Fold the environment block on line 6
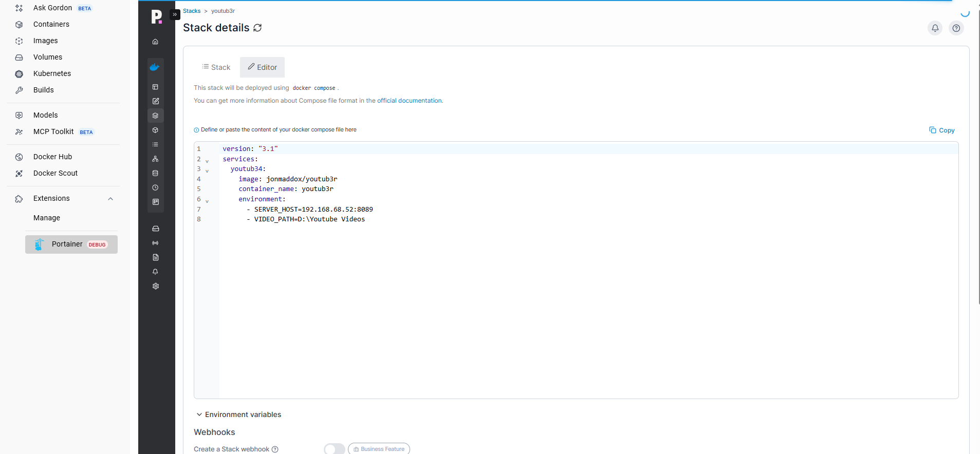 [207, 201]
